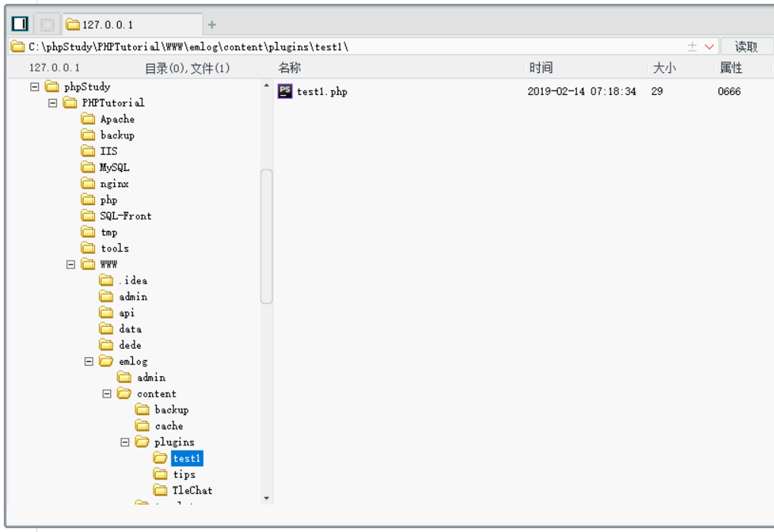Click tree scrollbar down arrow
Image resolution: width=774 pixels, height=532 pixels.
267,499
